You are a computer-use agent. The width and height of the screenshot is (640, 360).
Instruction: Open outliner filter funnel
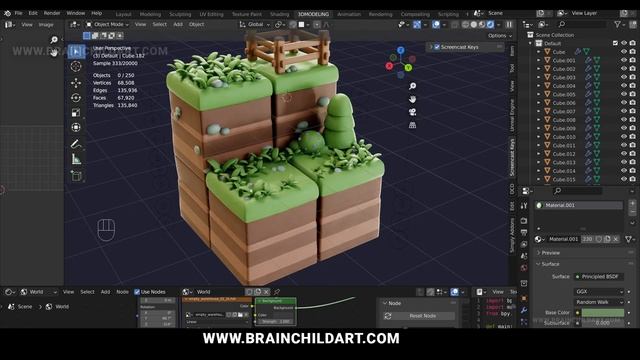(x=618, y=24)
